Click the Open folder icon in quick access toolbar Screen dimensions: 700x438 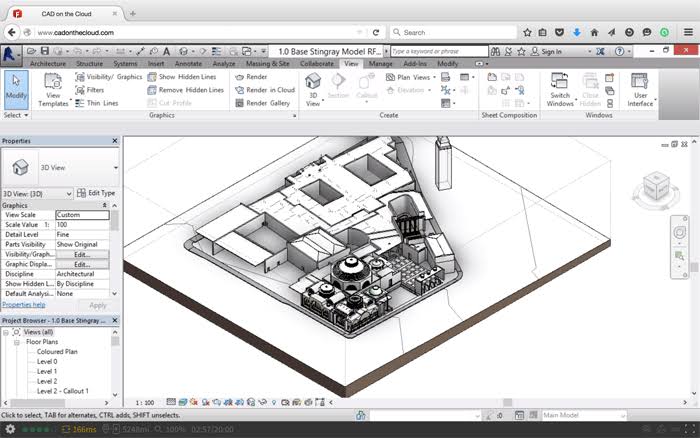point(31,51)
